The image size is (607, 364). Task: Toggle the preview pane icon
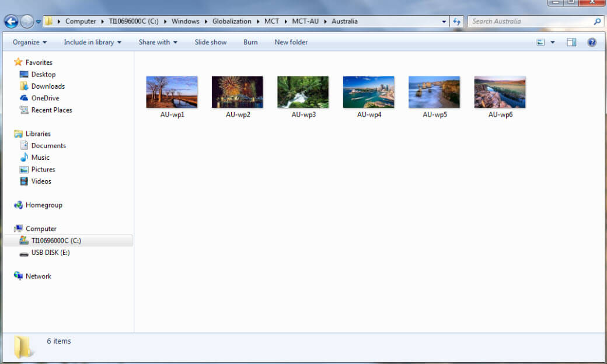coord(571,42)
